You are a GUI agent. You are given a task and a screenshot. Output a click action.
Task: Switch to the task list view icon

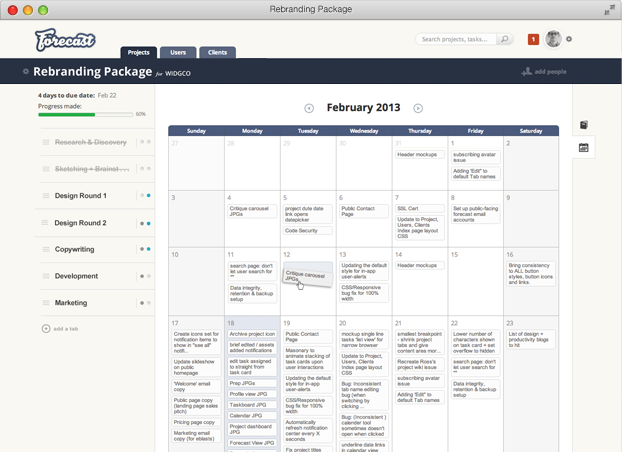click(x=584, y=125)
